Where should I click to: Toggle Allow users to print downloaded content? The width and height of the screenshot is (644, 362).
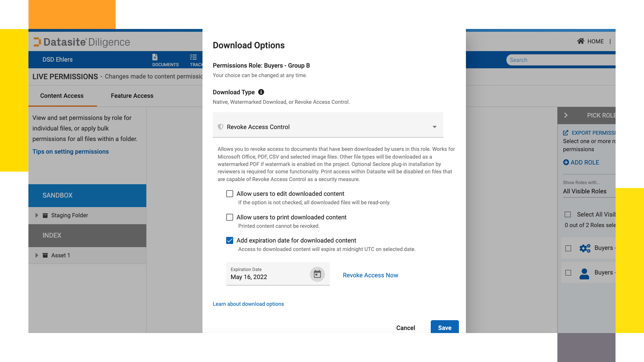pyautogui.click(x=230, y=217)
